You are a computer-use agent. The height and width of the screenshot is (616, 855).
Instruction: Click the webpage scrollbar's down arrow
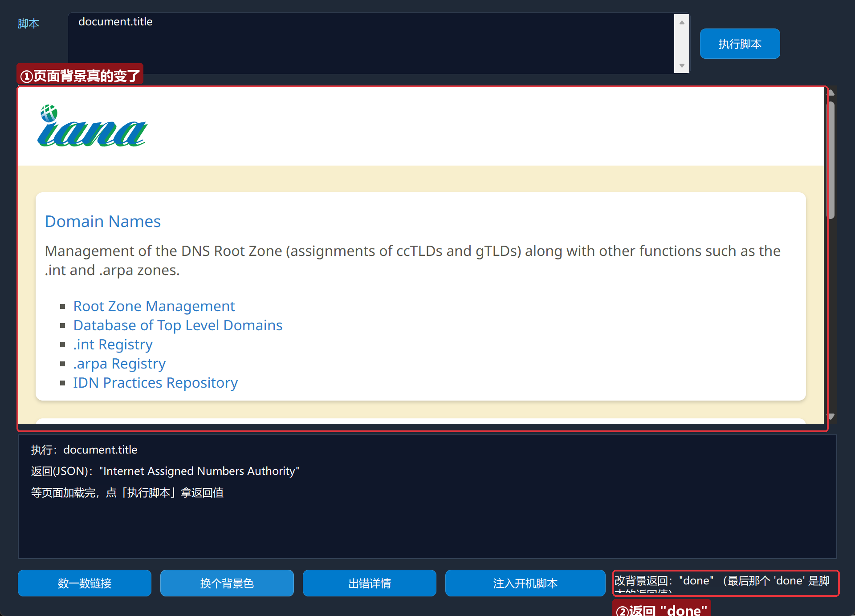click(x=831, y=417)
